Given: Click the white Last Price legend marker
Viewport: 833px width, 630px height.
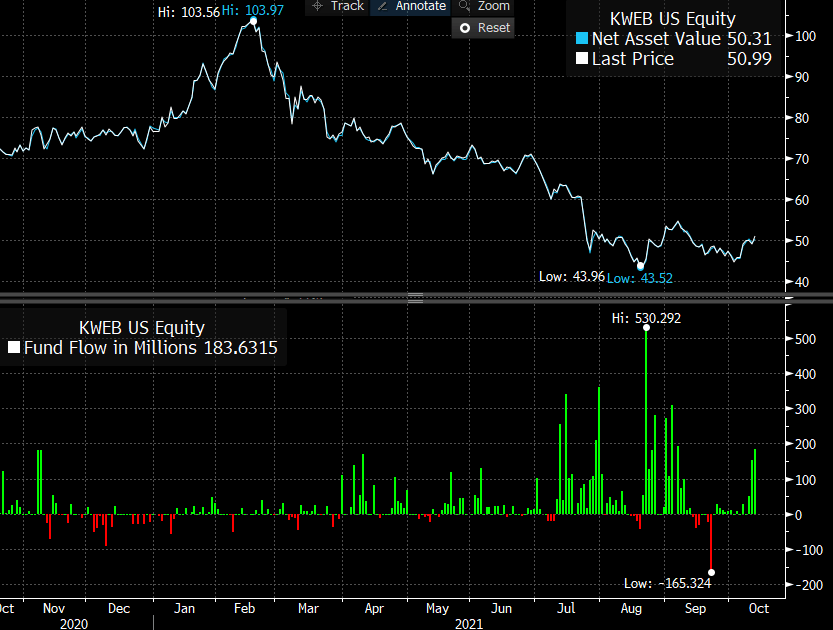Looking at the screenshot, I should tap(583, 58).
